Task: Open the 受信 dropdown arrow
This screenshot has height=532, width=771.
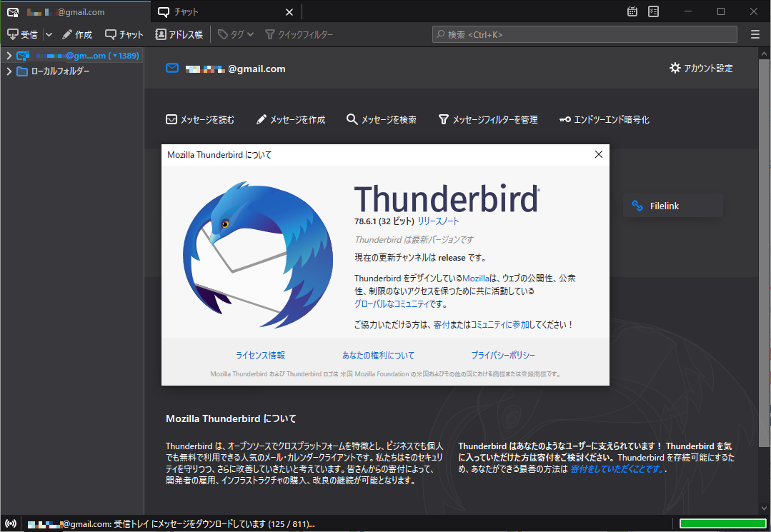Action: pyautogui.click(x=49, y=34)
